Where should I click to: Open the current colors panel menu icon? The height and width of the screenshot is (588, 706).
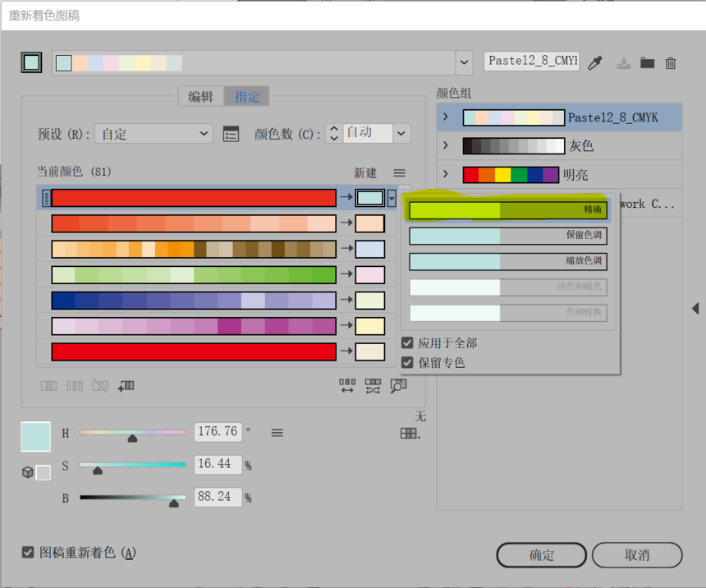(399, 172)
